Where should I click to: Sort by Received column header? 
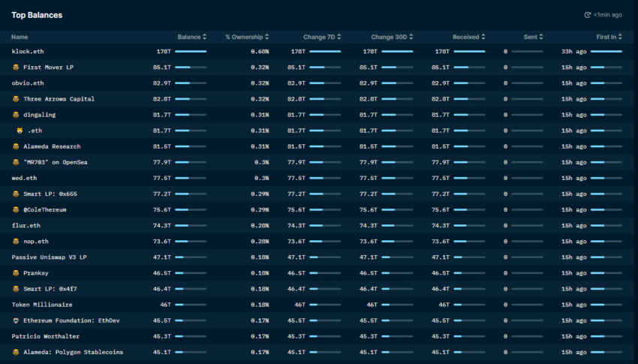[x=468, y=37]
